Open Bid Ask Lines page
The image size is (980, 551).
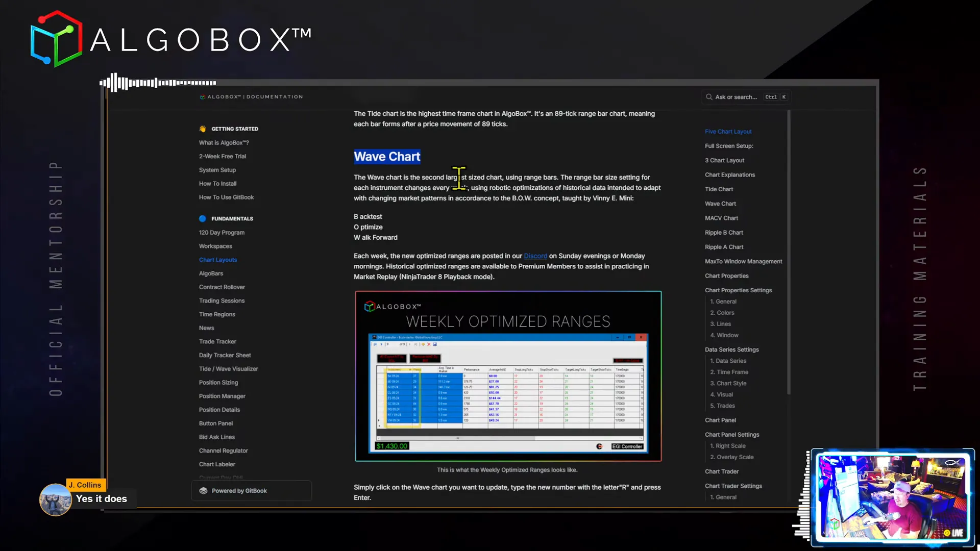[217, 437]
